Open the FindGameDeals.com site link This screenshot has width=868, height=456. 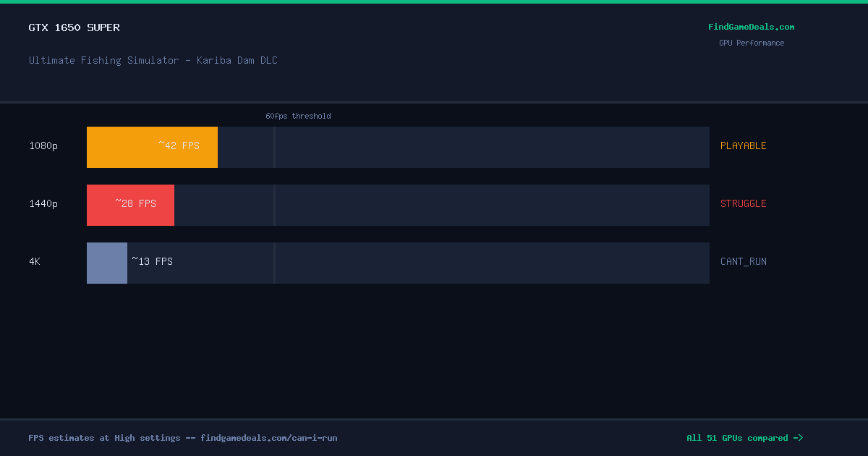click(x=751, y=27)
